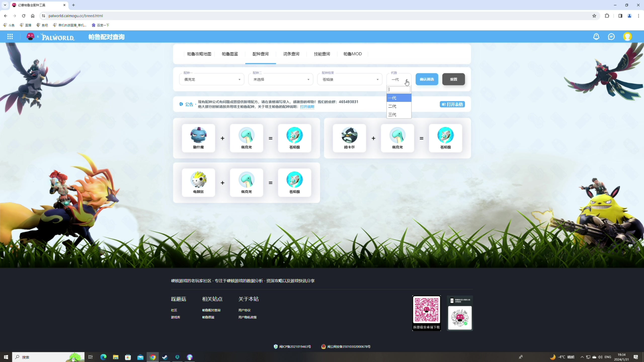This screenshot has width=644, height=362.
Task: Open the apps grid menu icon
Action: click(10, 37)
